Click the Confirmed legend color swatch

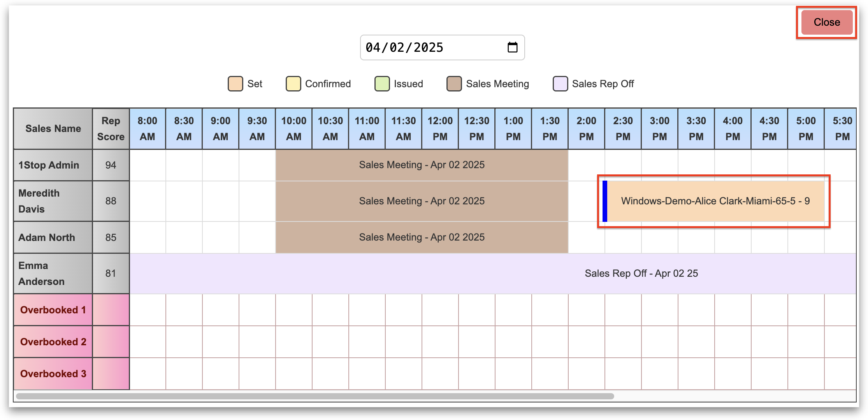[x=293, y=84]
